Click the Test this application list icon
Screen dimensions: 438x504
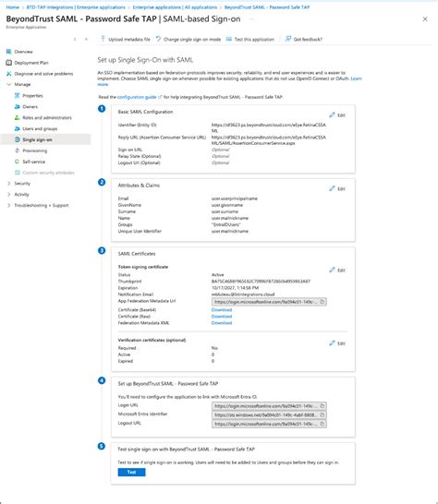click(229, 39)
